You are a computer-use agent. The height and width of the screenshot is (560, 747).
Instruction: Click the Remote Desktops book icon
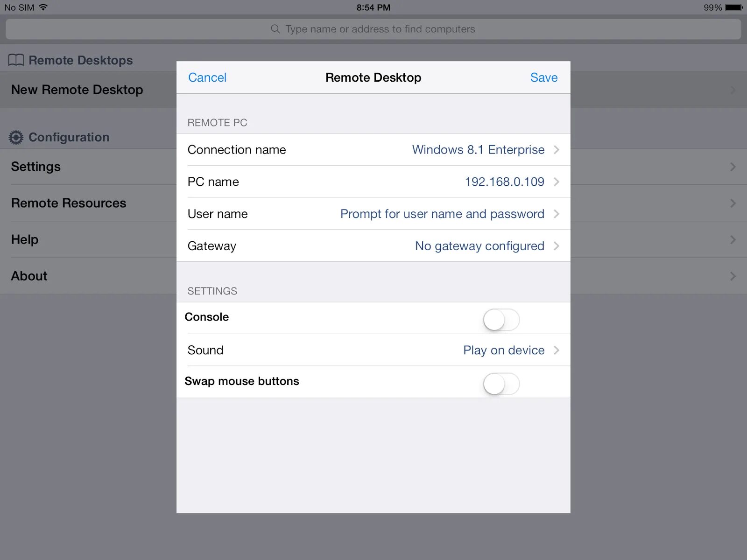(x=15, y=60)
